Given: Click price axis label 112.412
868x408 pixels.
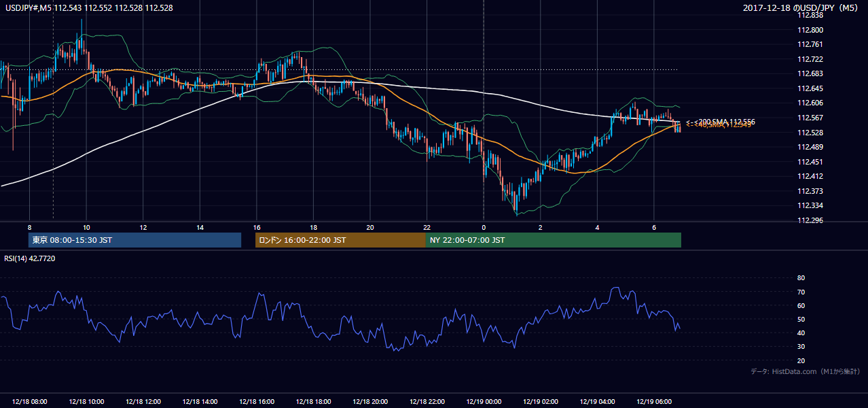Looking at the screenshot, I should tap(811, 176).
